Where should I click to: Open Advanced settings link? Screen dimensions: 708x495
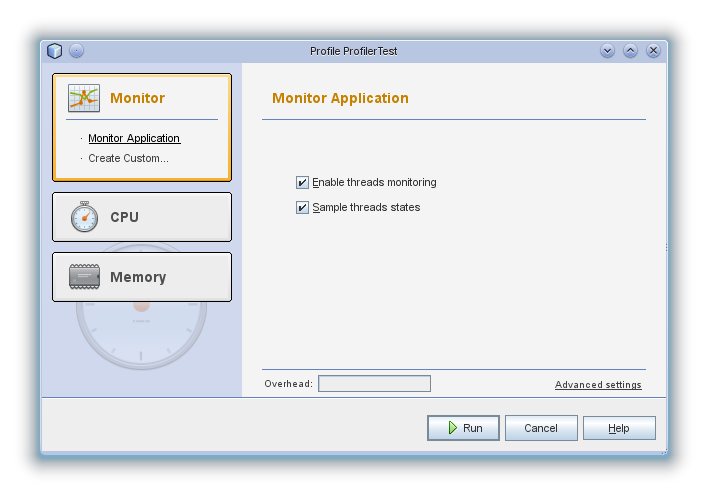[x=598, y=384]
